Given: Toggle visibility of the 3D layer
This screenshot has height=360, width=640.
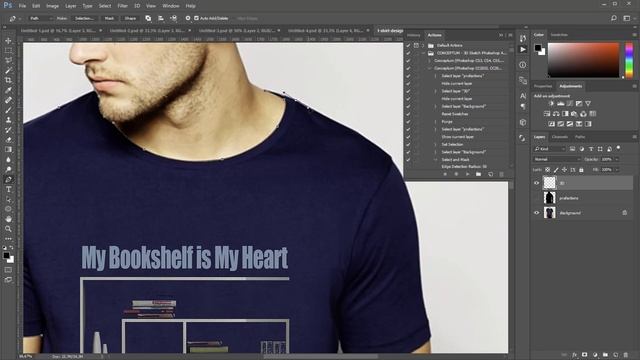Looking at the screenshot, I should pyautogui.click(x=536, y=183).
